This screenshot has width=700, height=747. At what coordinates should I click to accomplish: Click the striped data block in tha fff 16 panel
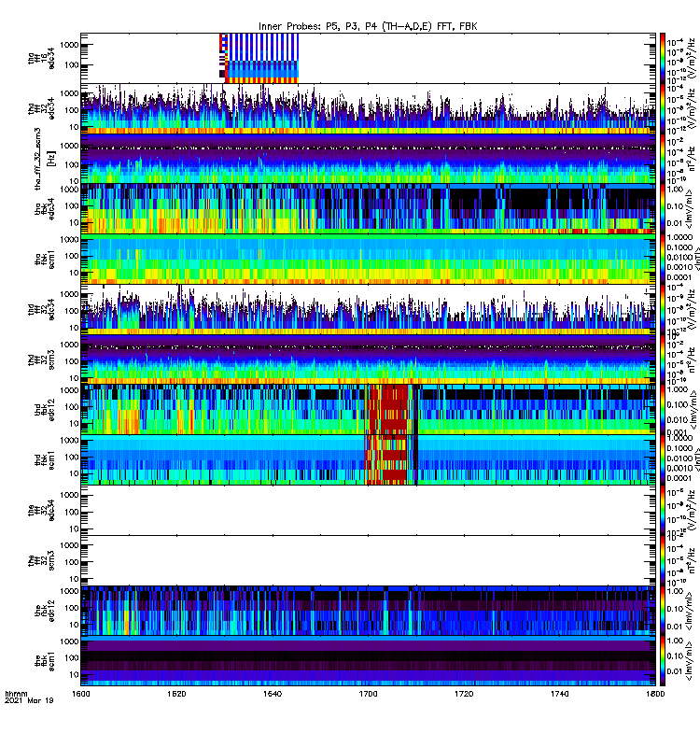coord(259,59)
